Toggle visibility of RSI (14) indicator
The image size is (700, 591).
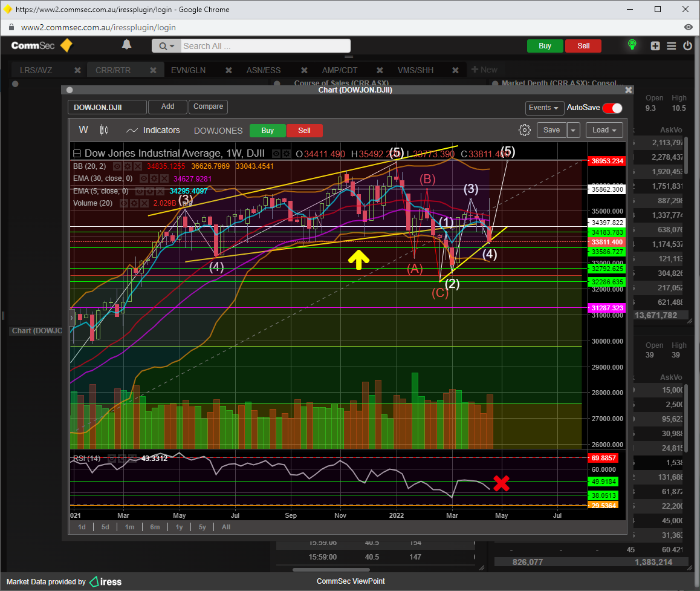[x=112, y=459]
